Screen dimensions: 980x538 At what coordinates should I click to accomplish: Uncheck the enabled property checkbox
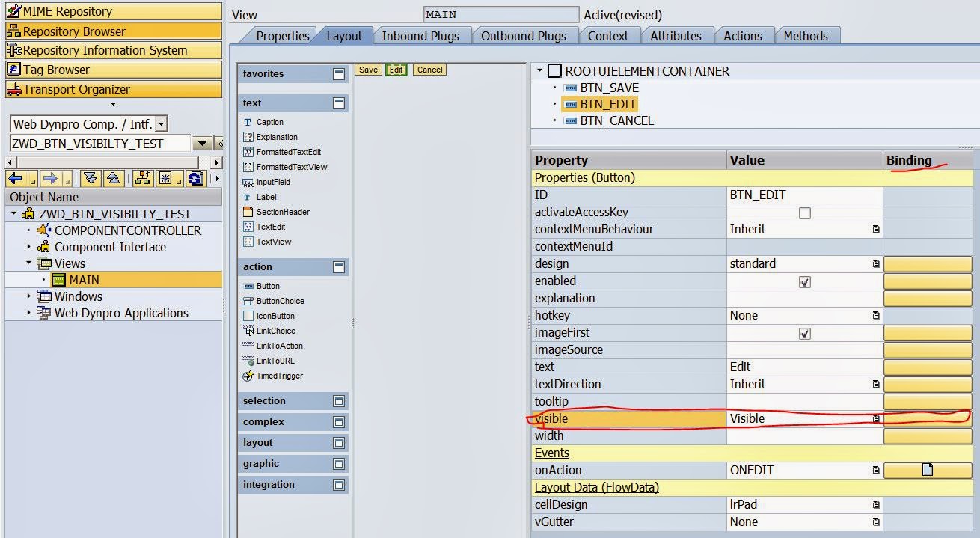(804, 282)
